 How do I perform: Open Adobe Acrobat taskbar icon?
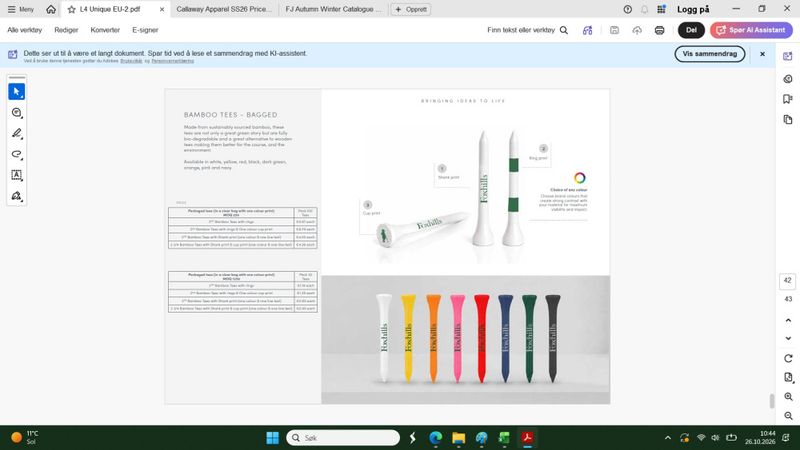(x=527, y=438)
